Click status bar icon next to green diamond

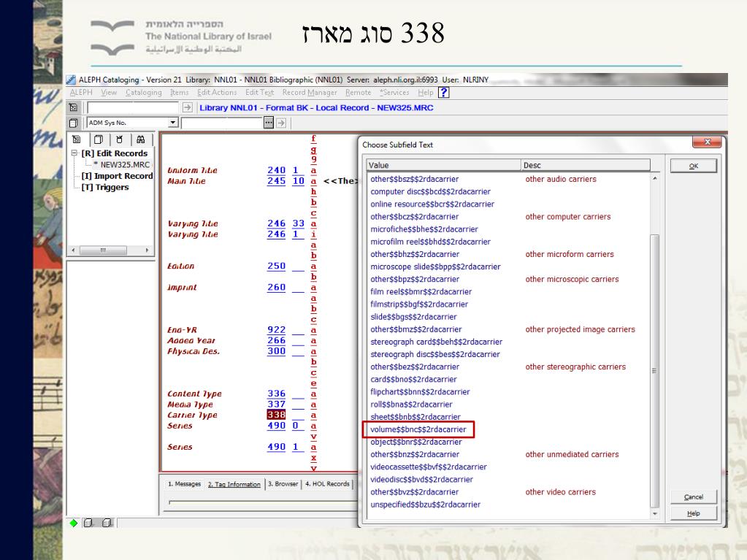(88, 523)
